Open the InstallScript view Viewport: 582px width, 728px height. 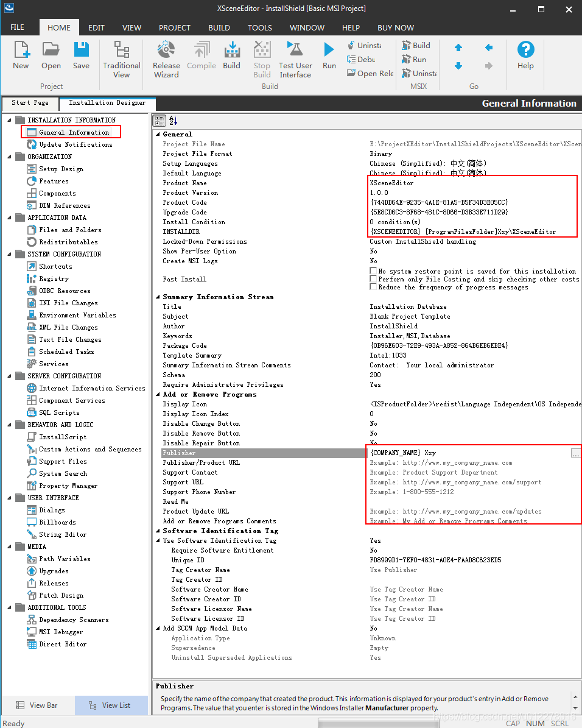click(x=63, y=437)
